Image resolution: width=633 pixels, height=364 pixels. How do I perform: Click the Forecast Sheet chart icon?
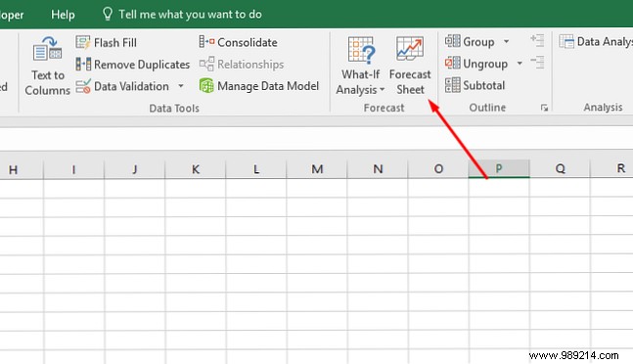click(410, 49)
